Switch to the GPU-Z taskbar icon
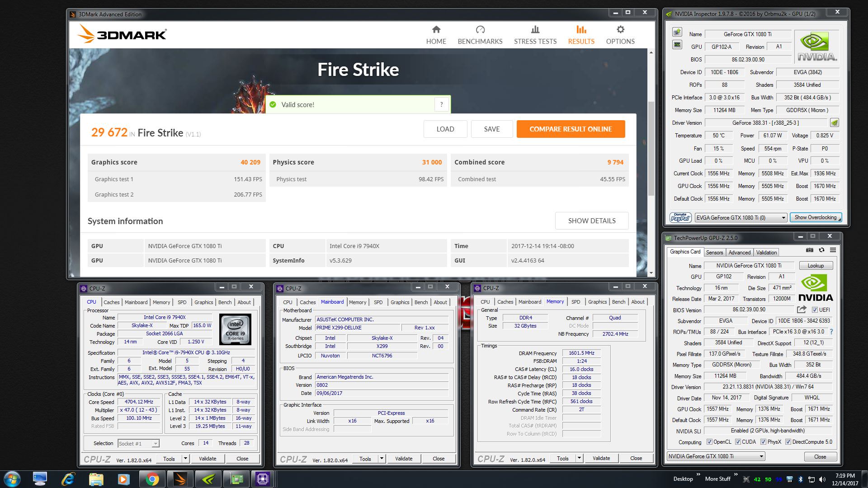 [x=236, y=479]
